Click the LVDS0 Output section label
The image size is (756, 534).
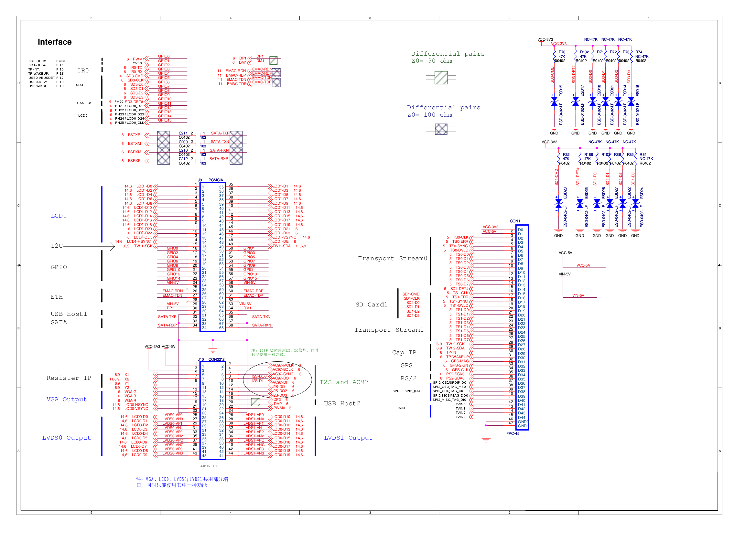[x=66, y=438]
